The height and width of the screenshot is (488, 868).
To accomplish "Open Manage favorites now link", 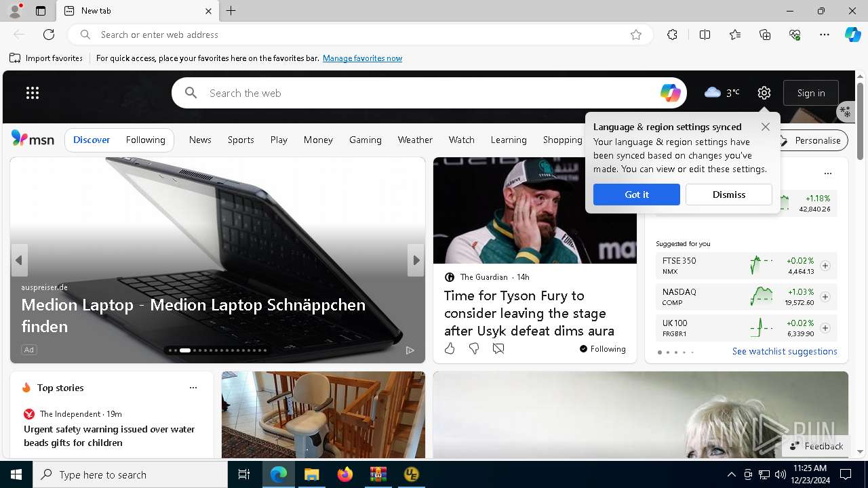I will (362, 58).
